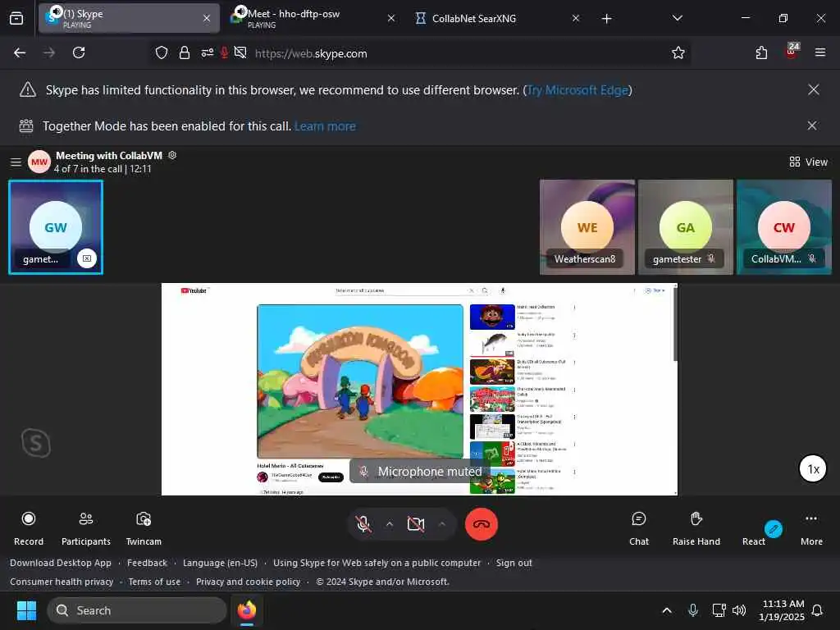Open a new browser tab

[x=606, y=19]
